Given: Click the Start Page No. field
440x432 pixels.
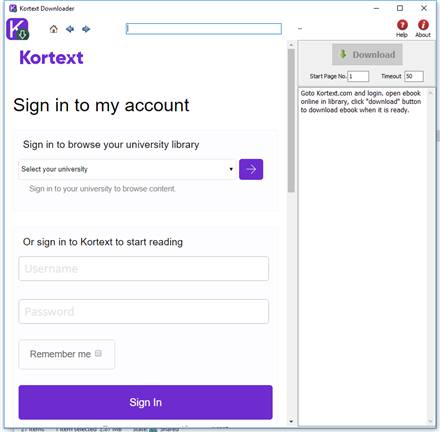Looking at the screenshot, I should [x=358, y=76].
